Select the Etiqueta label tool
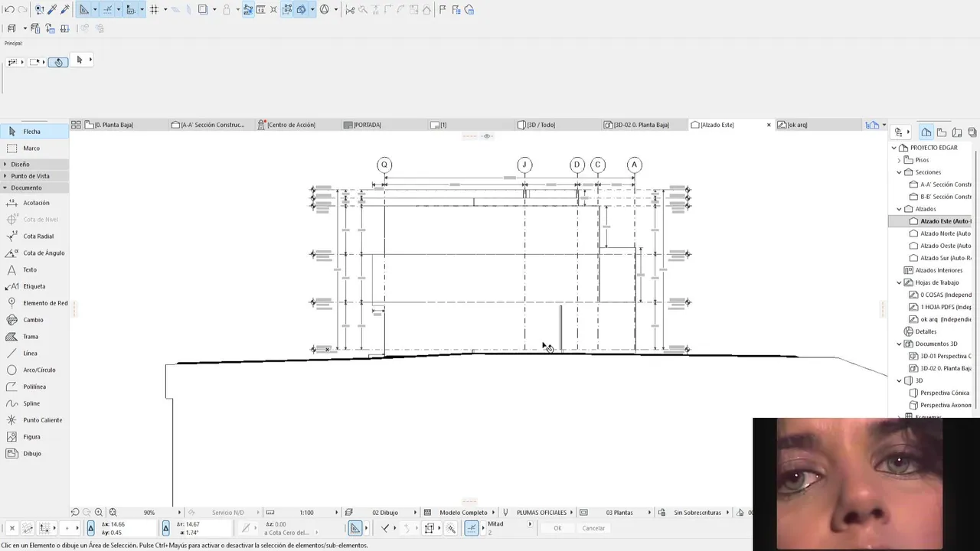Viewport: 980px width, 551px height. [x=34, y=286]
